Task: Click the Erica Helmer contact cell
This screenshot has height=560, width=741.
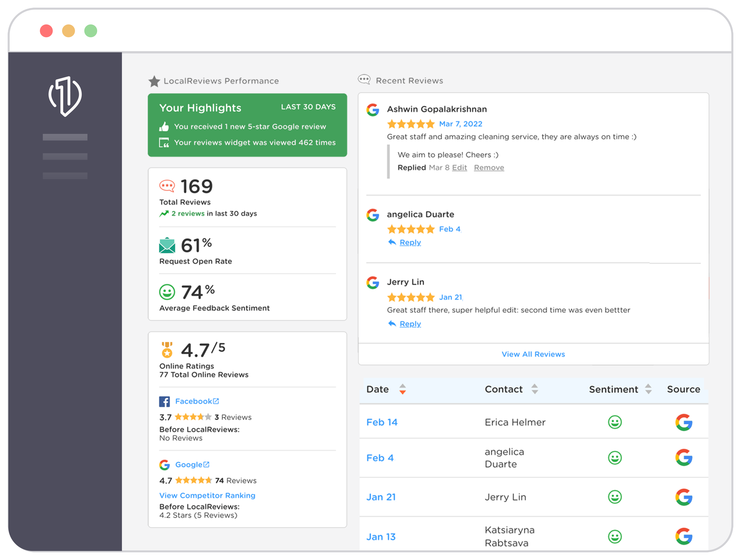Action: (515, 422)
